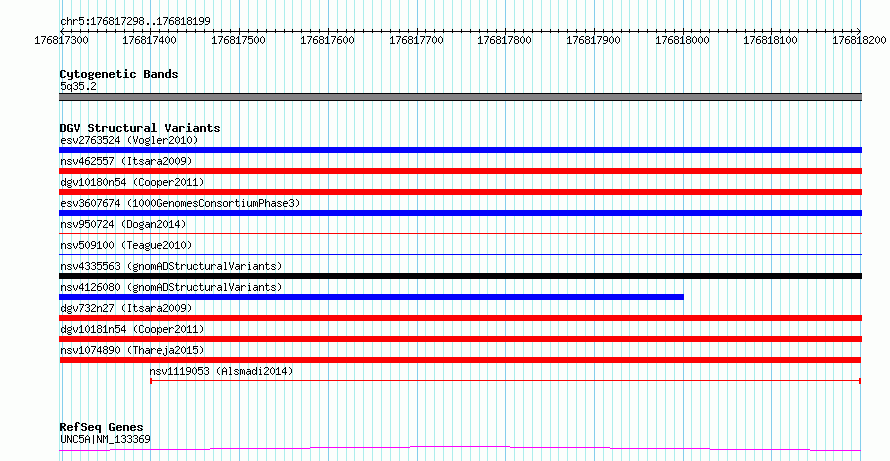Viewport: 890px width, 461px height.
Task: Select the thin red nsv1119053 variant line
Action: point(506,380)
